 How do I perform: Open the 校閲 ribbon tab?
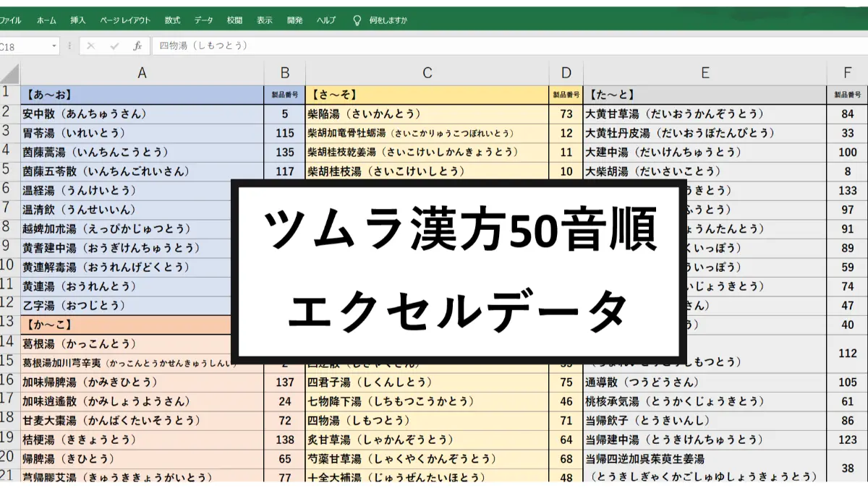tap(234, 21)
